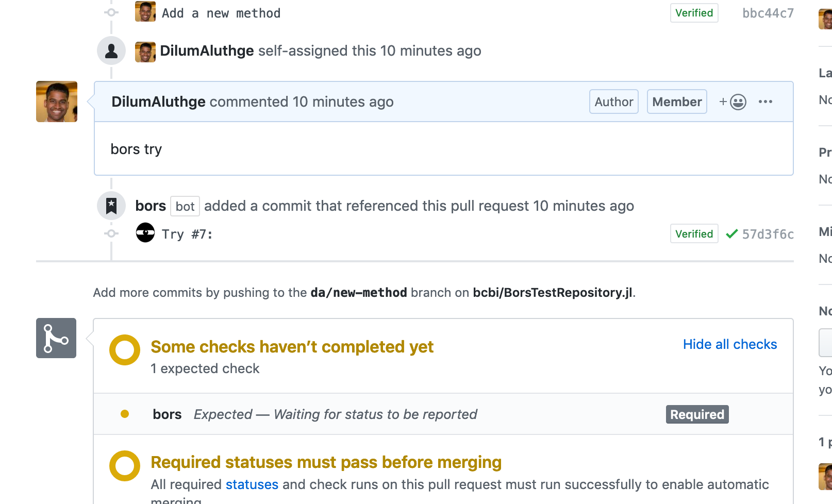Click the green checkmark beside commit 57d3f6c
The image size is (832, 504).
(731, 234)
